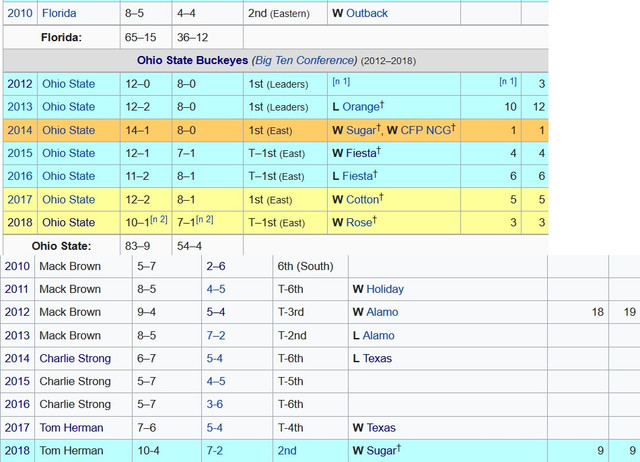The image size is (640, 462).
Task: Click the 2–6 conference record link
Action: pos(215,266)
